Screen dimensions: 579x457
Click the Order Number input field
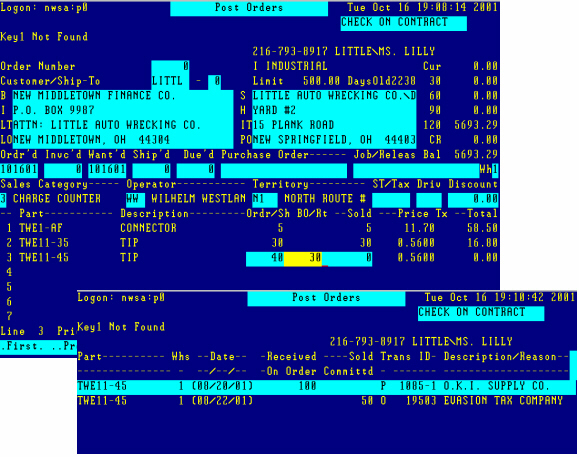[x=170, y=66]
